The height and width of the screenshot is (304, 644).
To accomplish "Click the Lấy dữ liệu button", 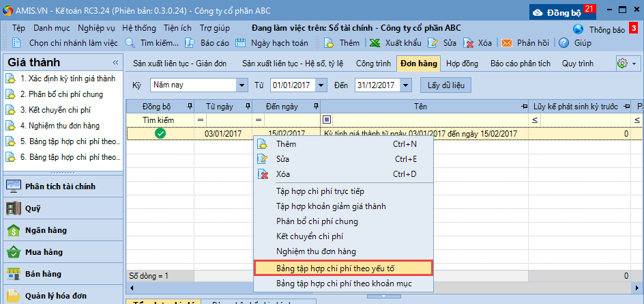I will point(446,85).
